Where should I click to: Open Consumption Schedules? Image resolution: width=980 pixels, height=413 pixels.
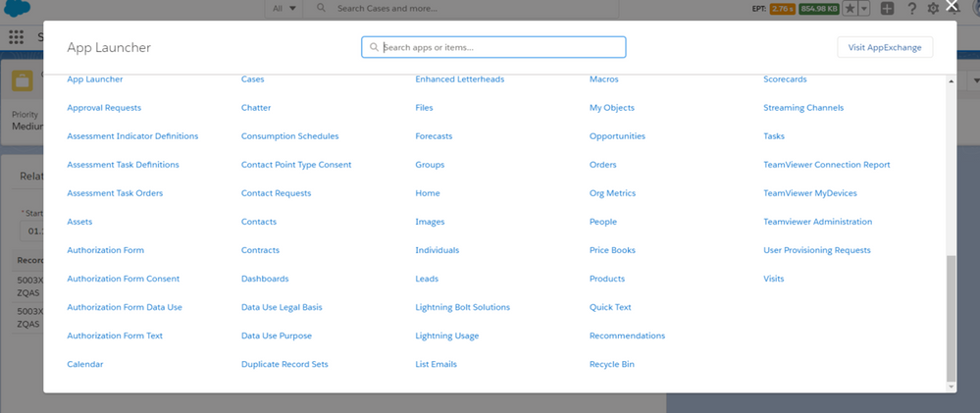coord(290,136)
